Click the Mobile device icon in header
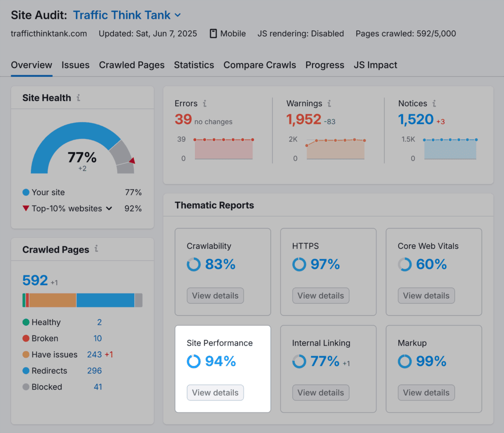504x433 pixels. click(x=213, y=33)
